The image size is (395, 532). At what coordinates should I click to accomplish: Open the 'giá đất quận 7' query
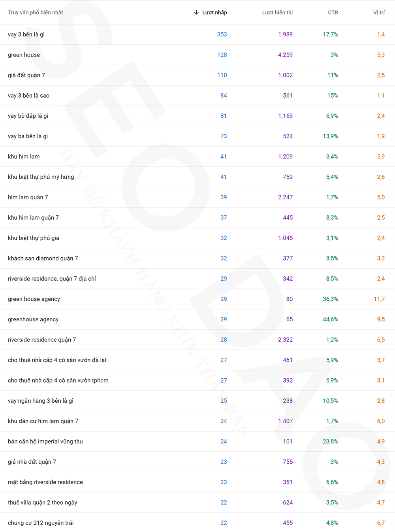[26, 75]
